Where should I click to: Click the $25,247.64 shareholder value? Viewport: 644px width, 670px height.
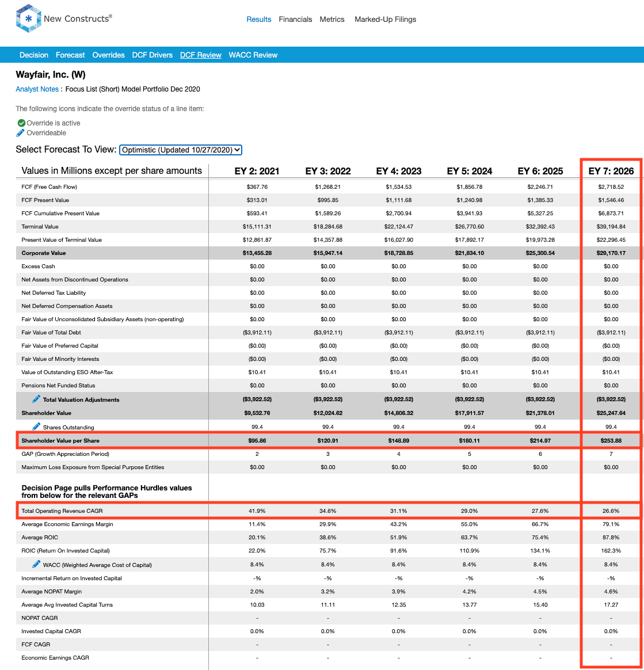(x=611, y=413)
